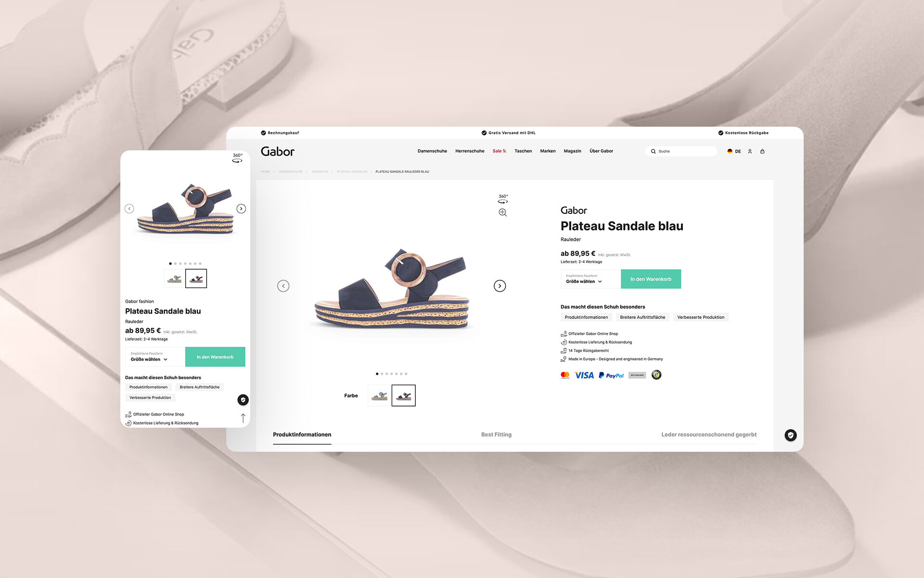Click the trusted shop badge at desktop bottom right
Screen dimensions: 924x578
791,435
